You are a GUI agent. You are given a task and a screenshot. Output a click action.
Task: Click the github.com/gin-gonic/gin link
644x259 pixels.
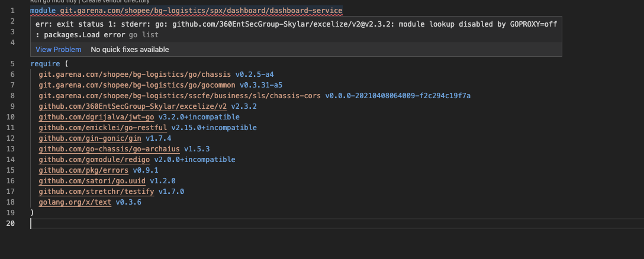90,138
